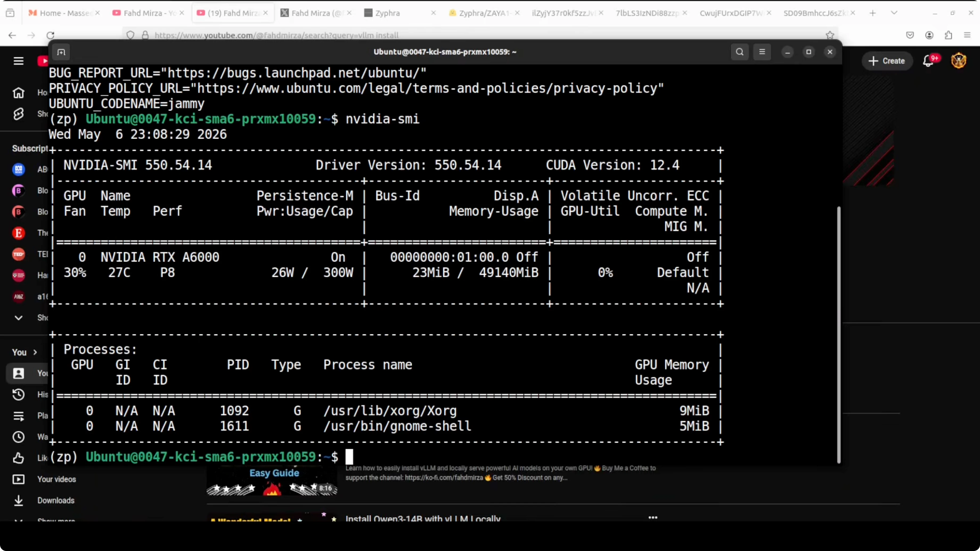
Task: Open YouTube account avatar menu
Action: click(x=959, y=61)
